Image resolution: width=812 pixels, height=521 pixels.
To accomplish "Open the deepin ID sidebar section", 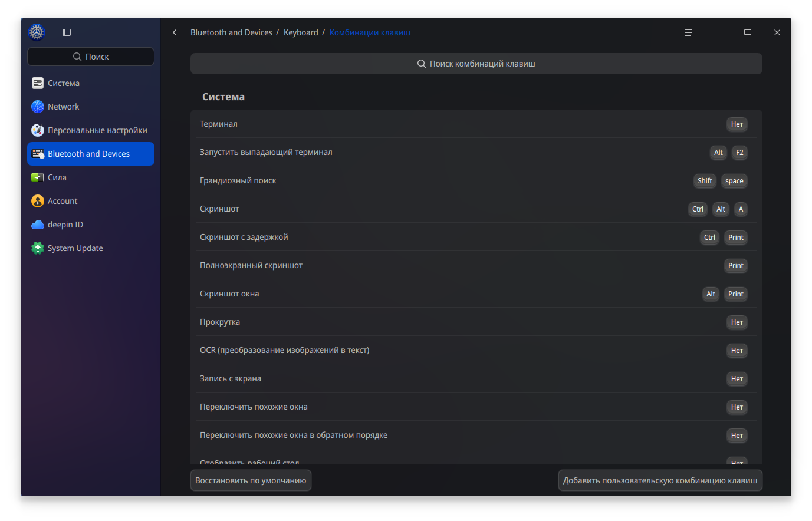I will 91,225.
